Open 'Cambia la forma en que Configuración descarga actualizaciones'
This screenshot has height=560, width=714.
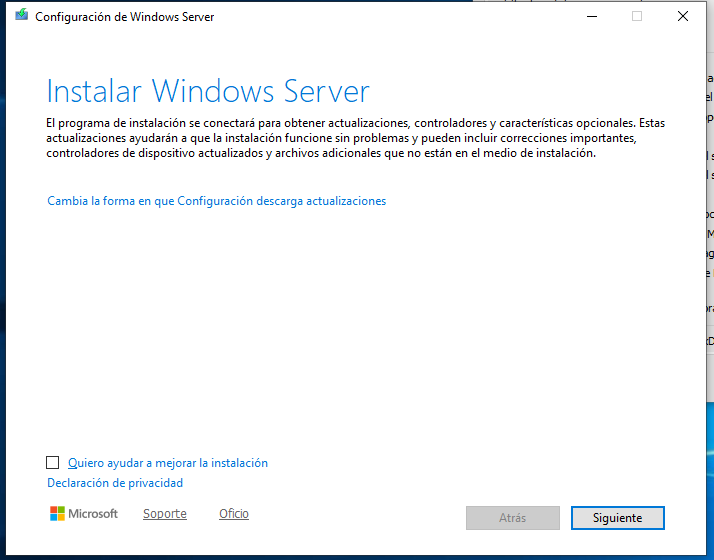(x=216, y=201)
